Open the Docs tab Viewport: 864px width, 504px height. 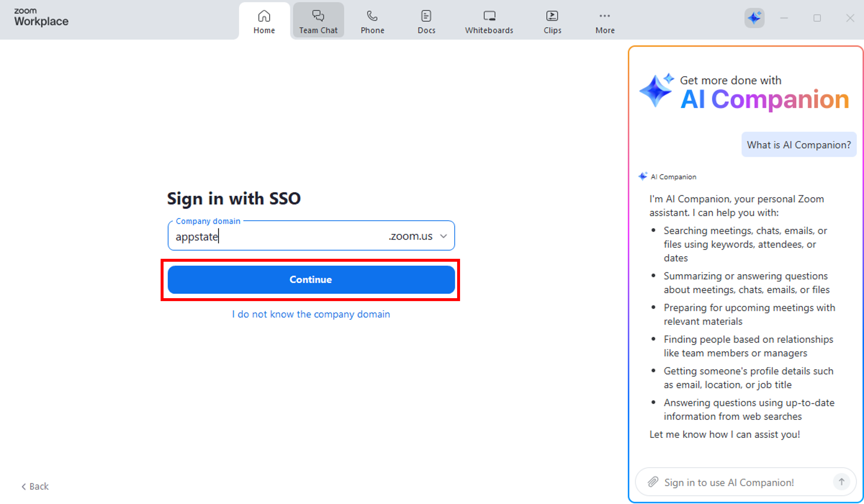[x=426, y=21]
